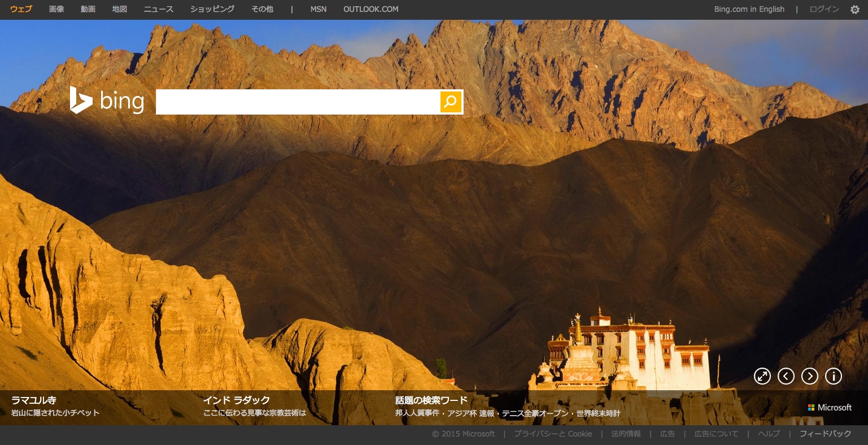Click ログイン to sign in
Screen dimensions: 868x445
point(824,9)
